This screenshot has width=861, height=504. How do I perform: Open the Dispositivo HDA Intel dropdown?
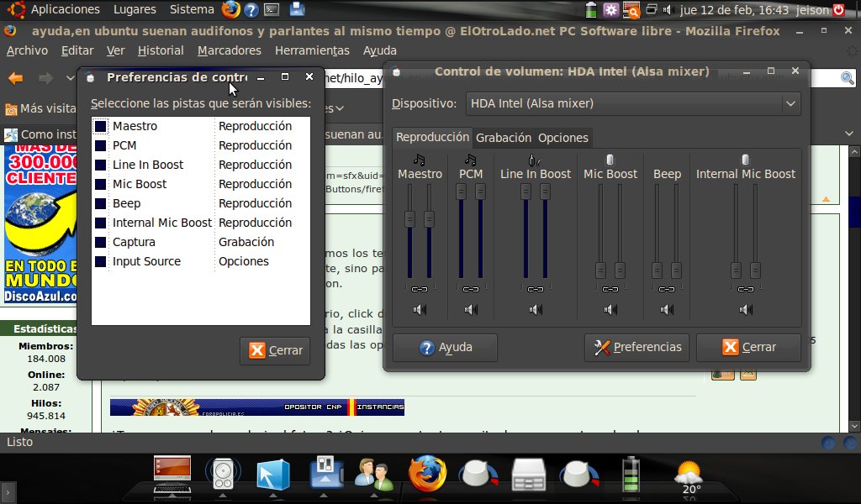pos(633,103)
